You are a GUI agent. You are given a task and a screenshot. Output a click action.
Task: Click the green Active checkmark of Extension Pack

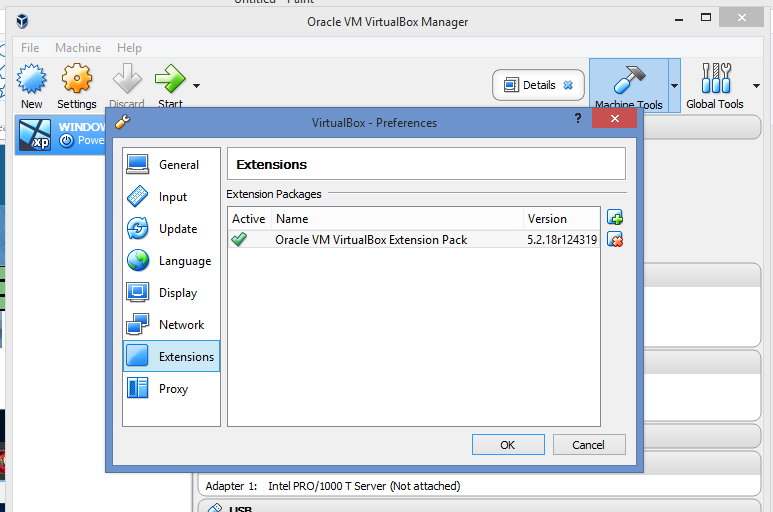click(x=239, y=239)
